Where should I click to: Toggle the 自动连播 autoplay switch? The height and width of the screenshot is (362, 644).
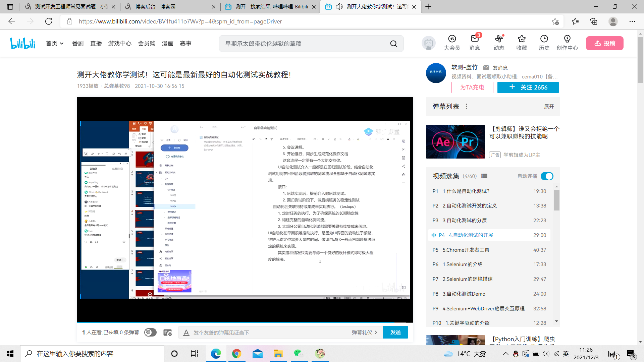pos(547,176)
